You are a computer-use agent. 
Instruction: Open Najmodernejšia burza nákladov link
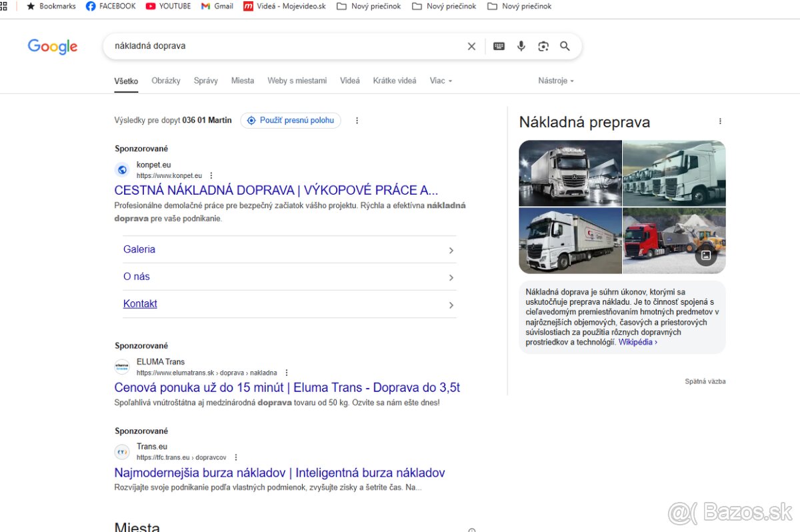click(x=279, y=473)
